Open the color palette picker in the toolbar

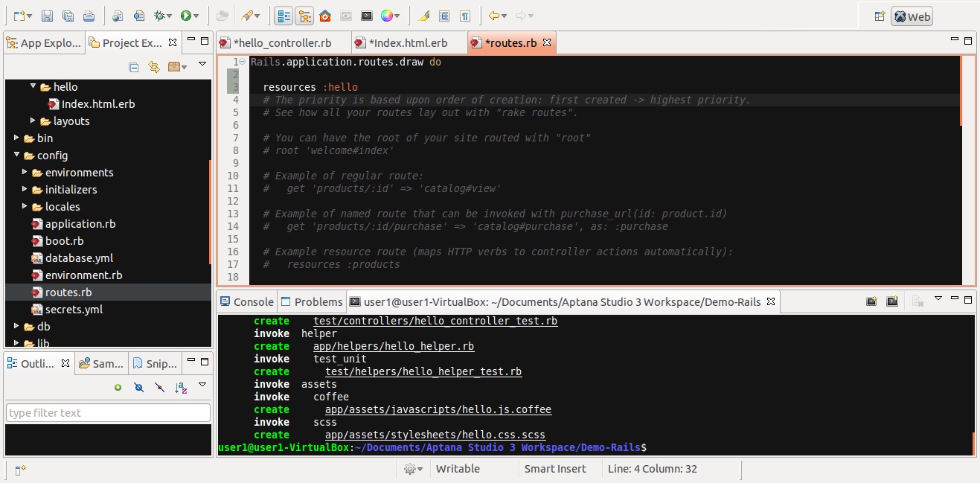click(388, 15)
